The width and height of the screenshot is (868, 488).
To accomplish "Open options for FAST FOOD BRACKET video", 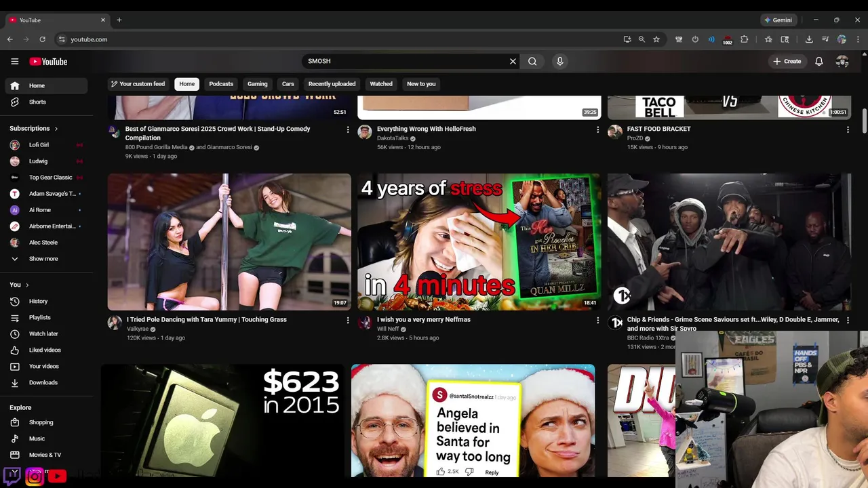I will click(848, 129).
